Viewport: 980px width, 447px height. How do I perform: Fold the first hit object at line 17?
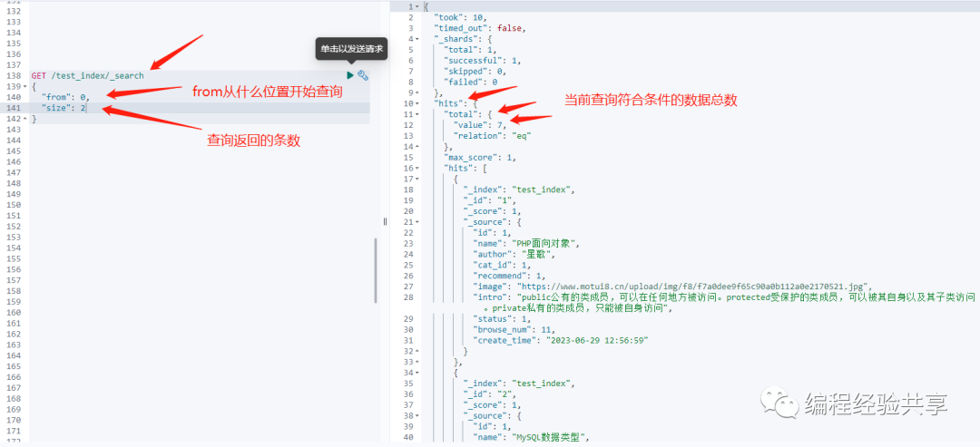tap(417, 179)
